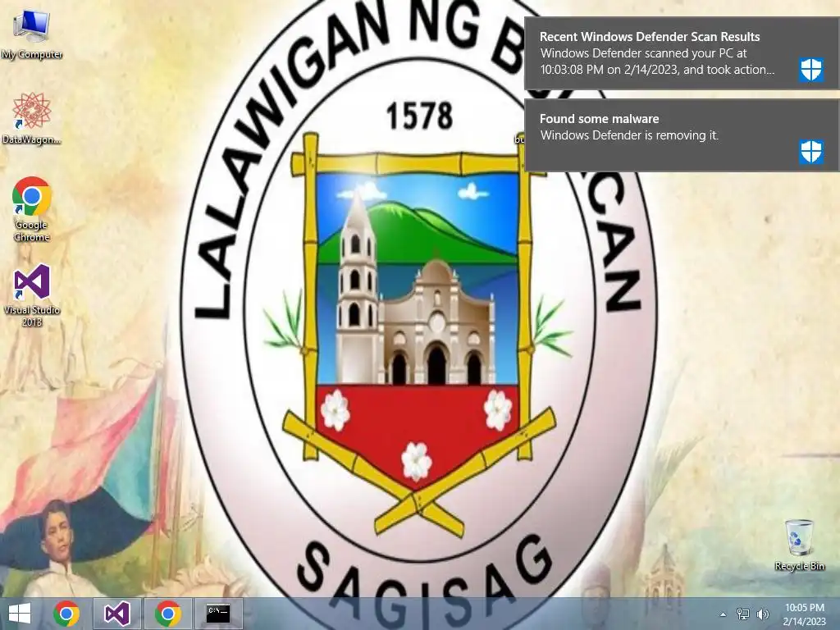Switch to Visual Studio in the taskbar
Viewport: 840px width, 630px height.
[116, 614]
